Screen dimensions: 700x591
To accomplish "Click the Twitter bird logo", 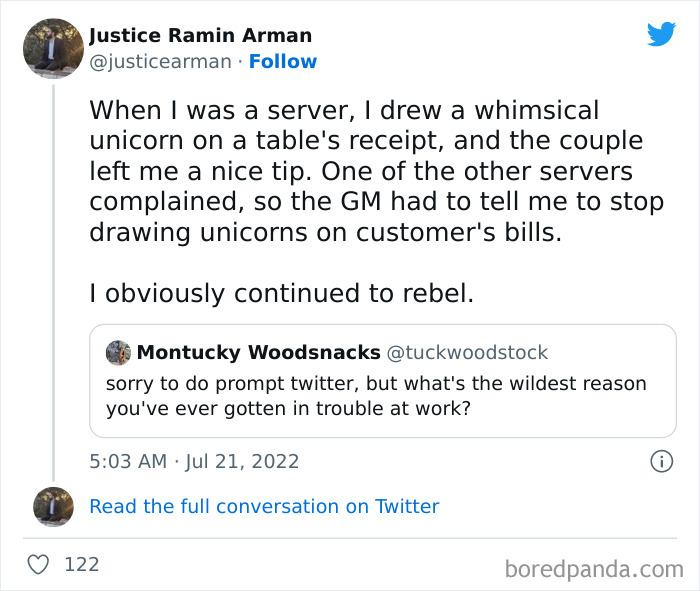I will click(x=661, y=34).
